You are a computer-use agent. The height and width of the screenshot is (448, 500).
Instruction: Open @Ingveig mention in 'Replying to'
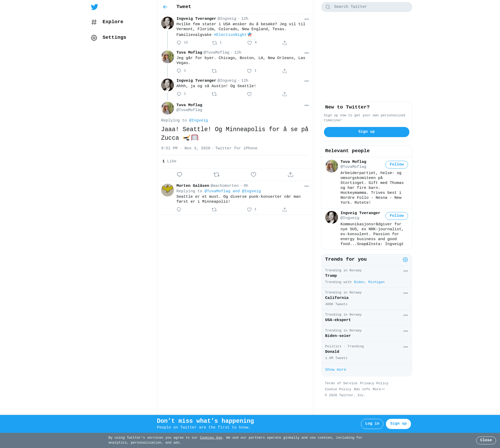pyautogui.click(x=198, y=120)
